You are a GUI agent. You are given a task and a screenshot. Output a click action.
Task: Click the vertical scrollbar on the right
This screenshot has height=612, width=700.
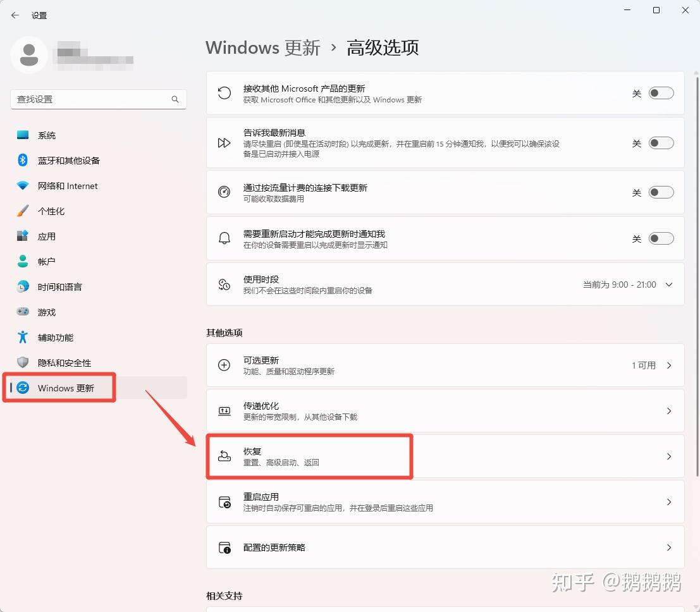click(x=696, y=277)
